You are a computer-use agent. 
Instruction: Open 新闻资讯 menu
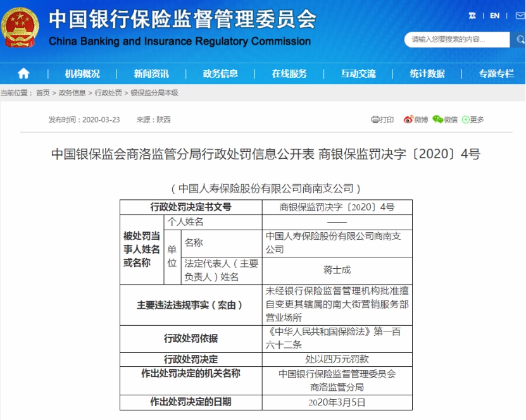point(151,73)
